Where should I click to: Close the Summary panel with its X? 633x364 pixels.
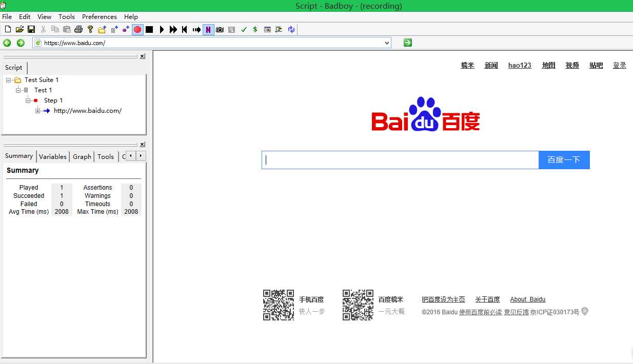[x=142, y=145]
